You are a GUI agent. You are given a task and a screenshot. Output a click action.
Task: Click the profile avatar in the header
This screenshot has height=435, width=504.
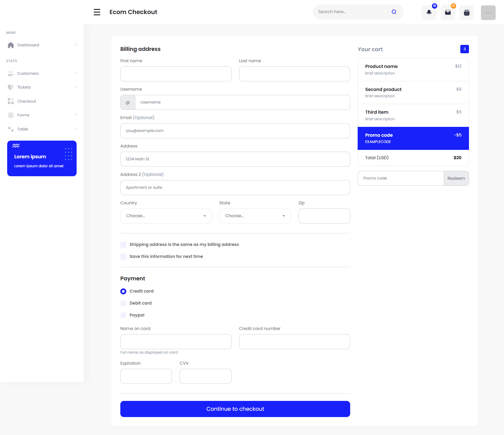point(488,13)
